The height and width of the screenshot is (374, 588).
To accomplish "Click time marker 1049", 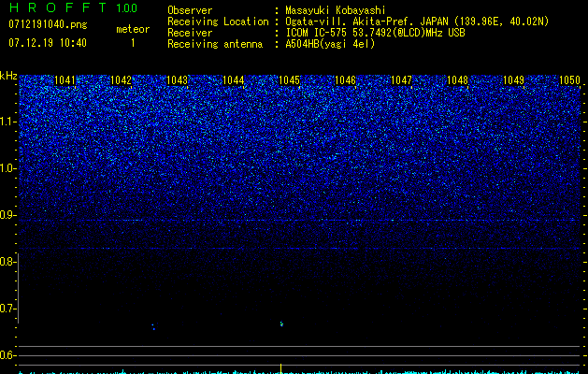I will click(513, 80).
